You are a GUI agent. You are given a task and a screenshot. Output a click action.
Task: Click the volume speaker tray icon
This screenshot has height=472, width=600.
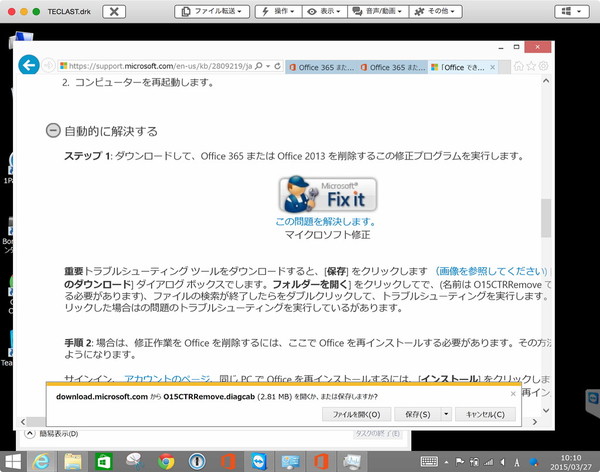[502, 462]
